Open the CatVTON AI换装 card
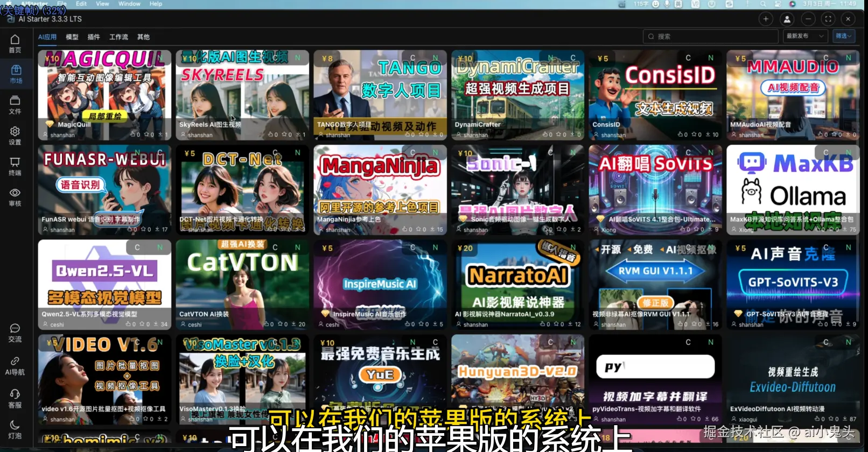 point(242,285)
